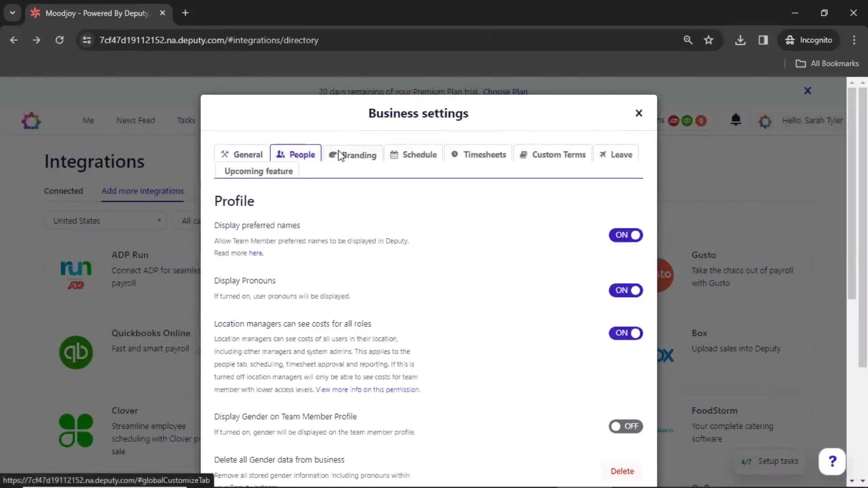The width and height of the screenshot is (868, 488).
Task: Select the Upcoming Feature tab
Action: (x=258, y=171)
